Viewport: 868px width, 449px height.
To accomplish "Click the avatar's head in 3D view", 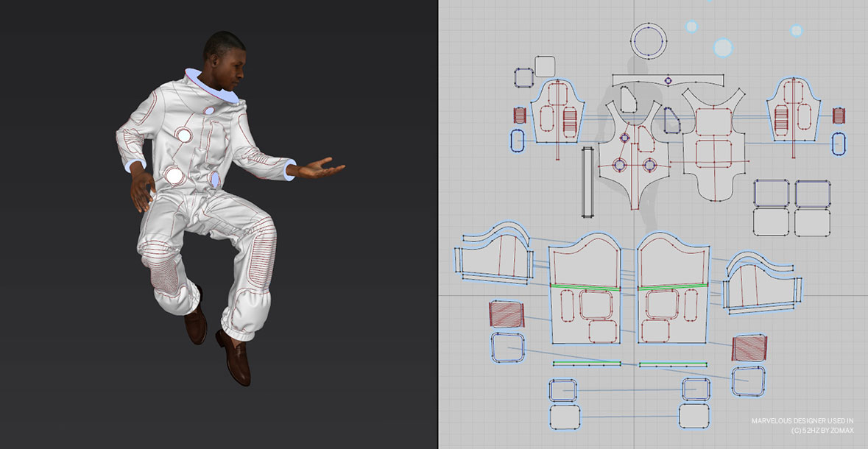I will (x=225, y=60).
